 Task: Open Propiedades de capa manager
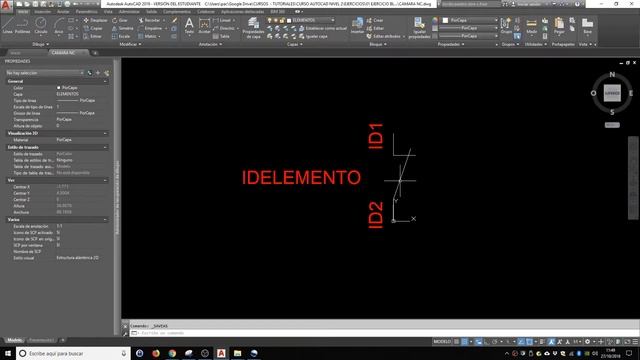coord(253,27)
